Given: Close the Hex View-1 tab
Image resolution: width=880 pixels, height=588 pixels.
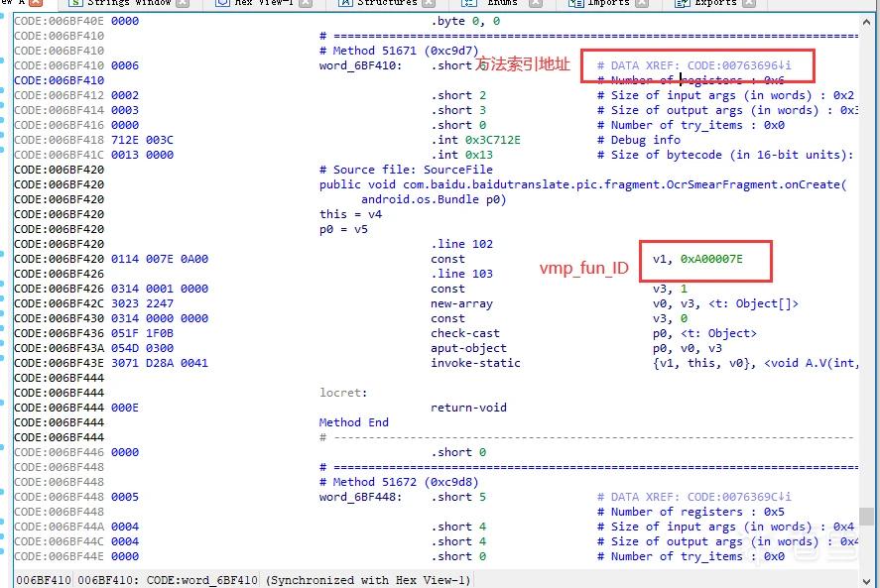Looking at the screenshot, I should (x=306, y=3).
